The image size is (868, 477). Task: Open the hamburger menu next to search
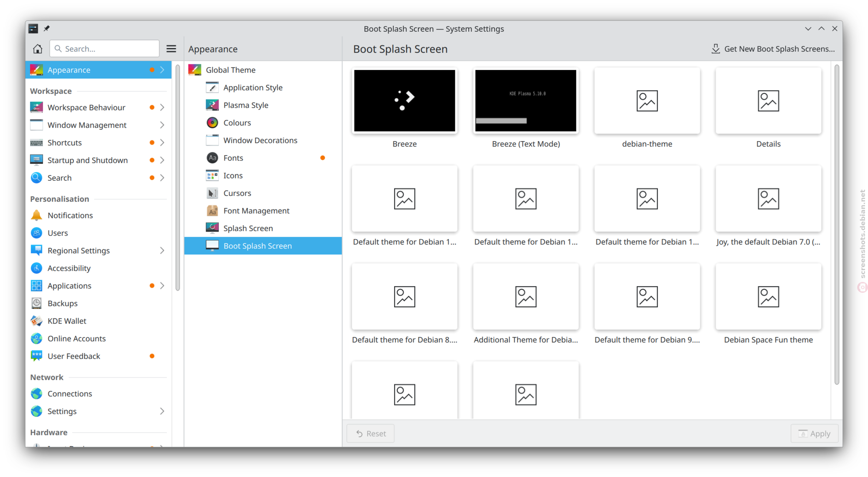coord(171,49)
